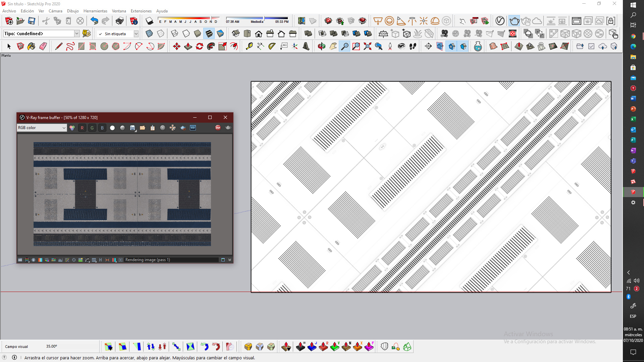
Task: Open the Herramientas menu
Action: pos(95,11)
